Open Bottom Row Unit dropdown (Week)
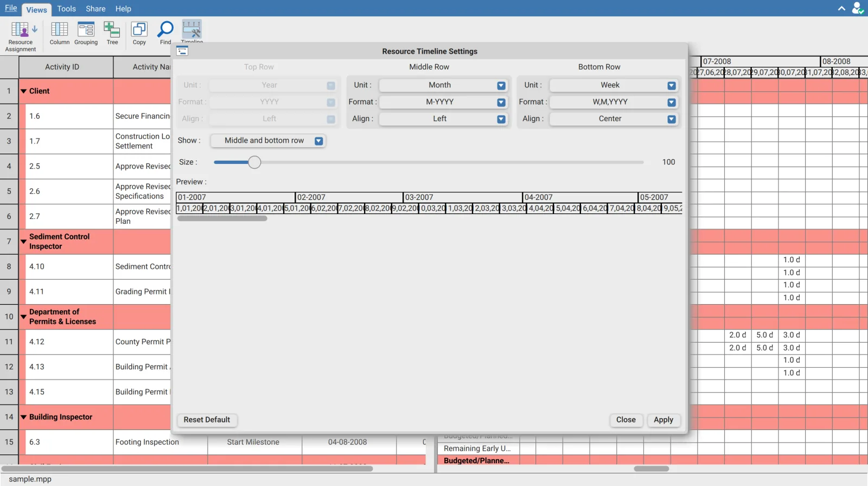868x486 pixels. point(614,85)
